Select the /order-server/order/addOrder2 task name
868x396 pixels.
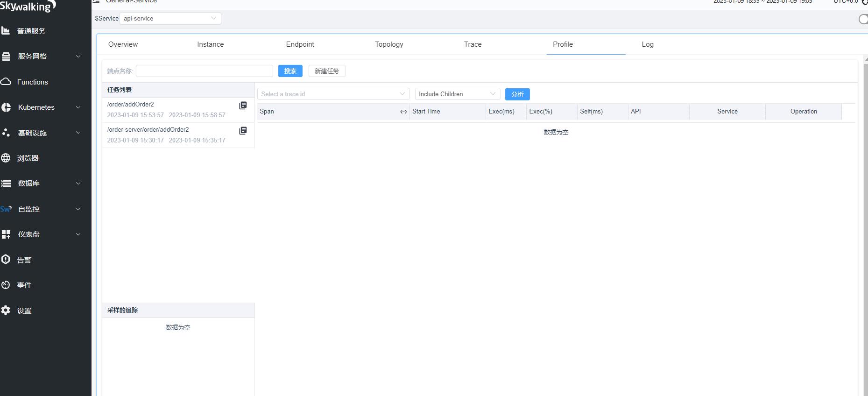(148, 130)
